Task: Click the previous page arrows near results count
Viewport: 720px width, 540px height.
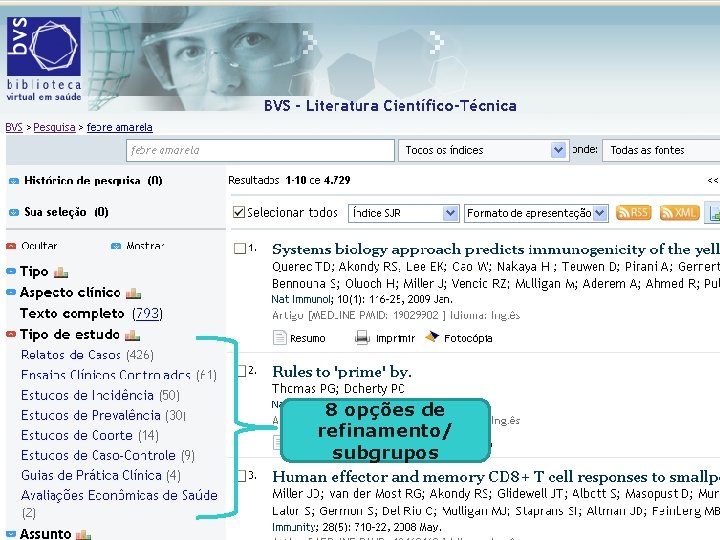Action: point(713,180)
